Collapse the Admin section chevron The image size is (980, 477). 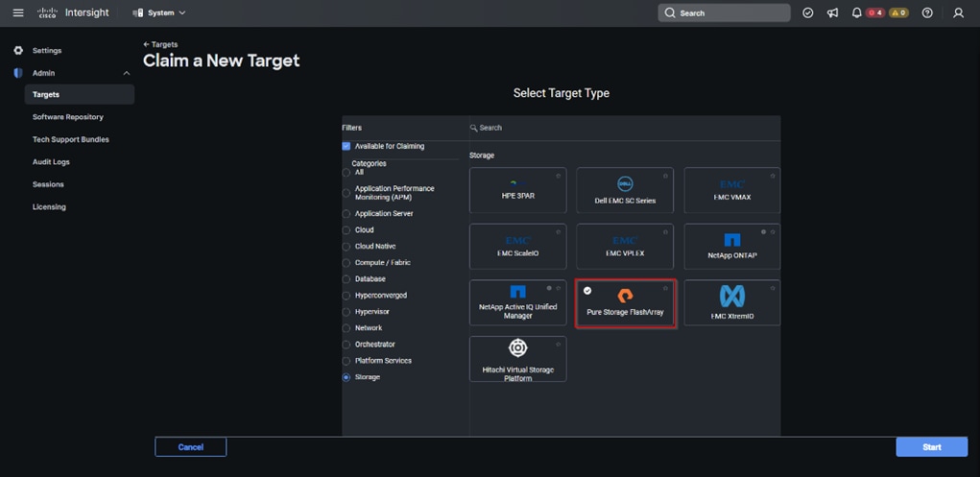coord(126,73)
